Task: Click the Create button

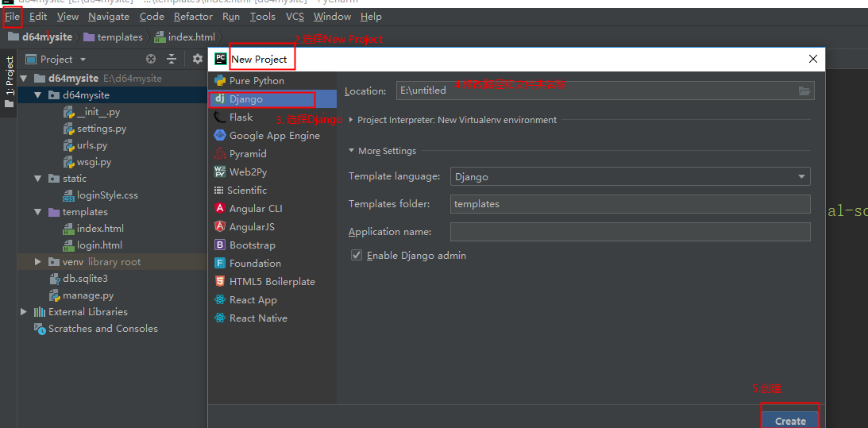Action: (790, 421)
